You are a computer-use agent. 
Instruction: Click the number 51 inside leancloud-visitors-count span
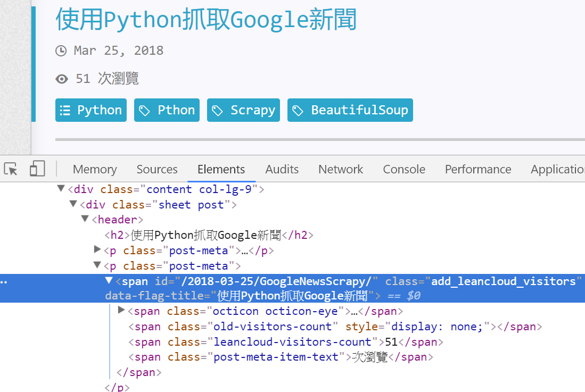[x=391, y=342]
